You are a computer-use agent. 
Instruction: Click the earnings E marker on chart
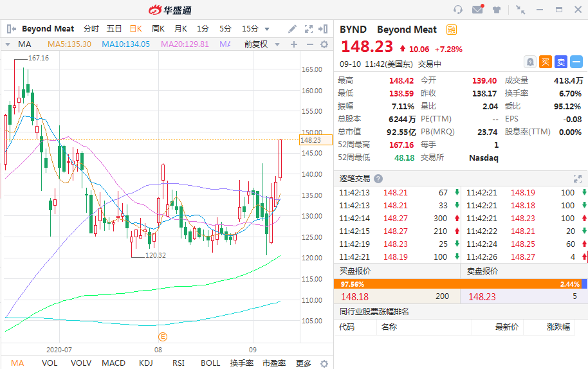tap(162, 337)
